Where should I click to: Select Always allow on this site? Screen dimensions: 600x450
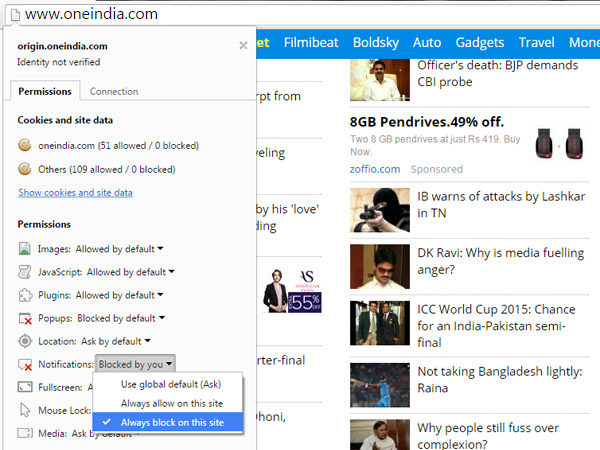click(x=173, y=403)
